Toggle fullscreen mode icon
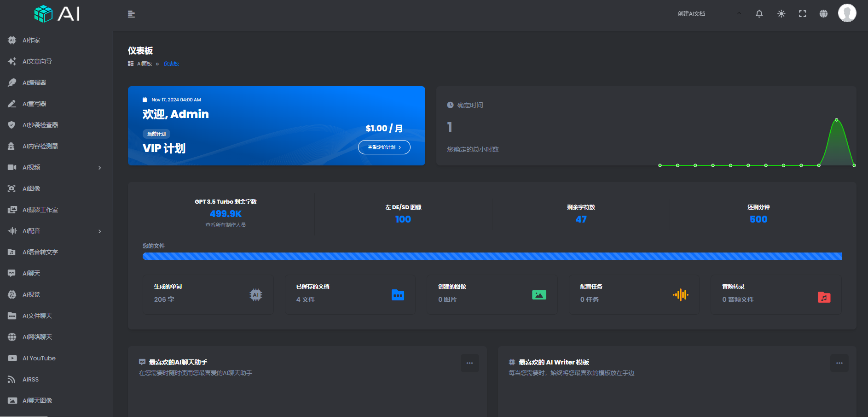Viewport: 868px width, 417px height. (802, 14)
